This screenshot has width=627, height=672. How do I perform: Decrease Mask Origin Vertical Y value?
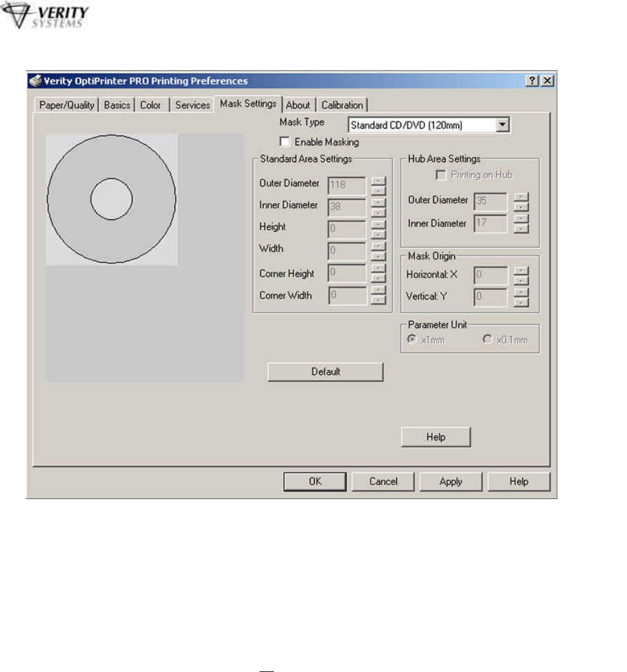click(x=521, y=303)
